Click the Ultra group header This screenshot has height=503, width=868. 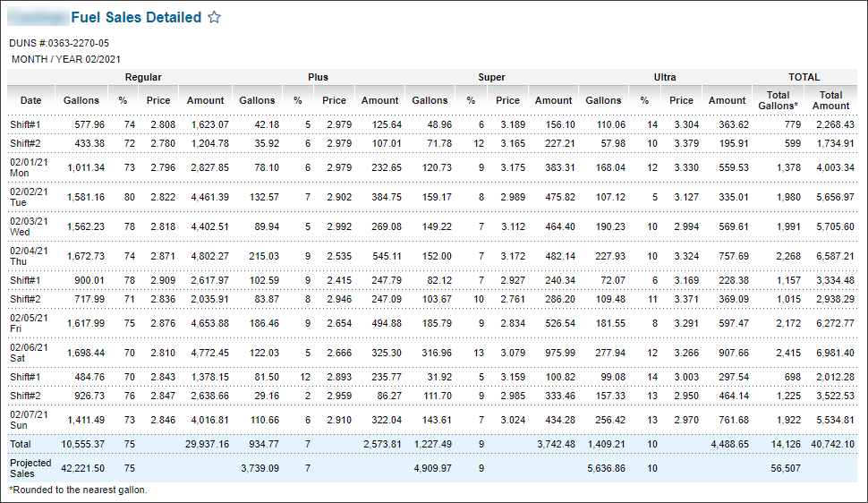pos(665,77)
